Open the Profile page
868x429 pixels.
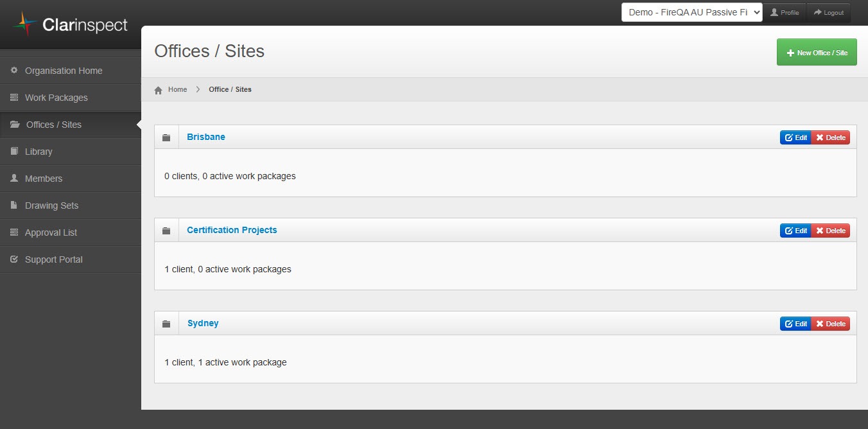pyautogui.click(x=785, y=13)
